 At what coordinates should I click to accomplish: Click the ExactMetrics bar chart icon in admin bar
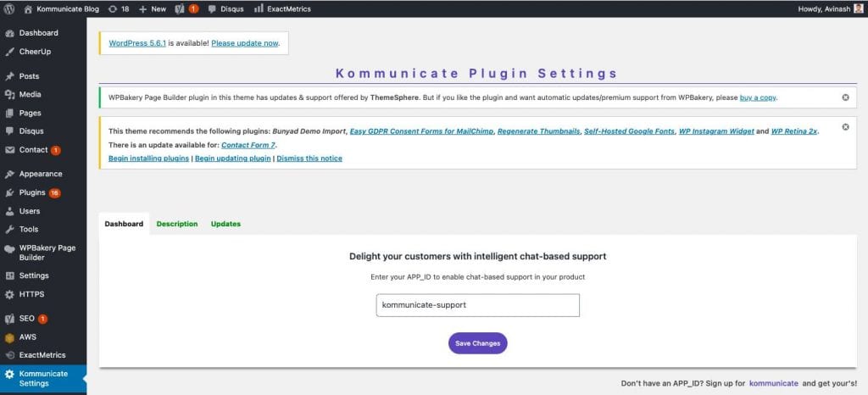point(259,8)
